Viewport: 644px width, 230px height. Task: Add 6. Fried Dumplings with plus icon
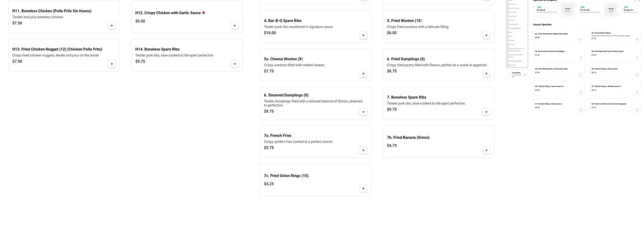tap(486, 74)
